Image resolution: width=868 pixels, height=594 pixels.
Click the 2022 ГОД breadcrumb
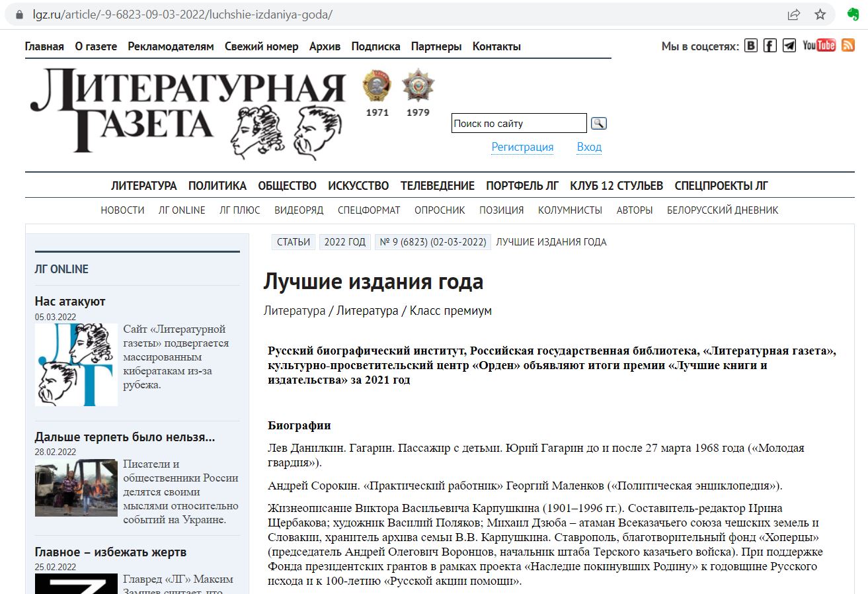click(x=345, y=242)
